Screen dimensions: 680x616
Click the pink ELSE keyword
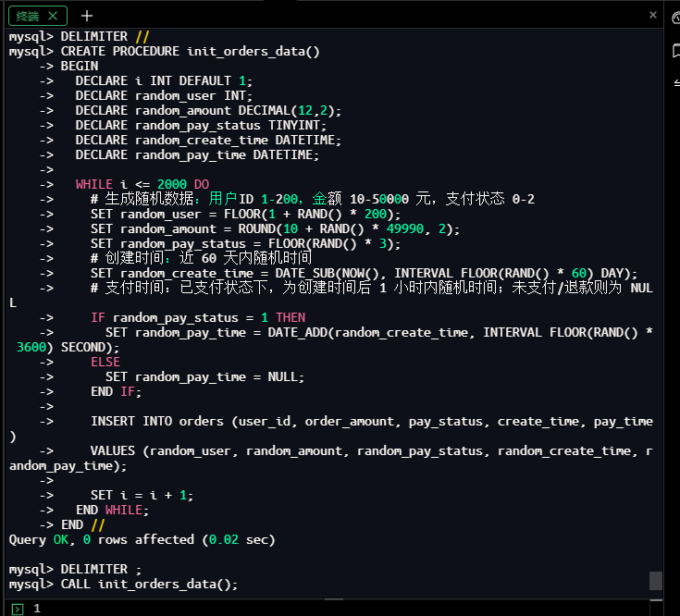click(105, 362)
